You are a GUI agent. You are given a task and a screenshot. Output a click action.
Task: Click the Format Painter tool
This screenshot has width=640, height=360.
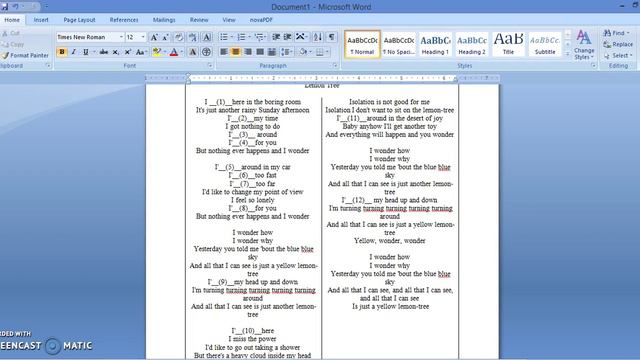[25, 55]
